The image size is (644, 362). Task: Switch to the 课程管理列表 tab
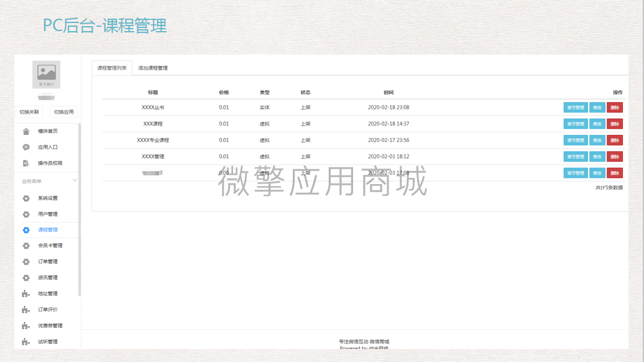pos(112,68)
